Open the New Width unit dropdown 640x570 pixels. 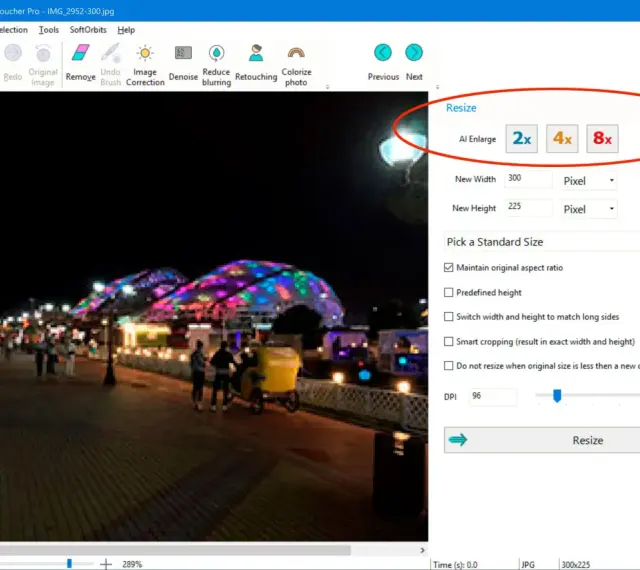(589, 180)
